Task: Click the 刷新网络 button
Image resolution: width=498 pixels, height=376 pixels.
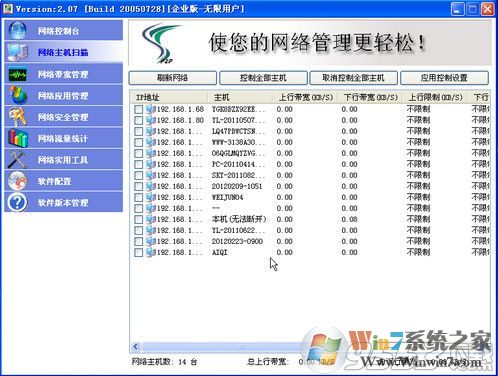Action: click(173, 78)
